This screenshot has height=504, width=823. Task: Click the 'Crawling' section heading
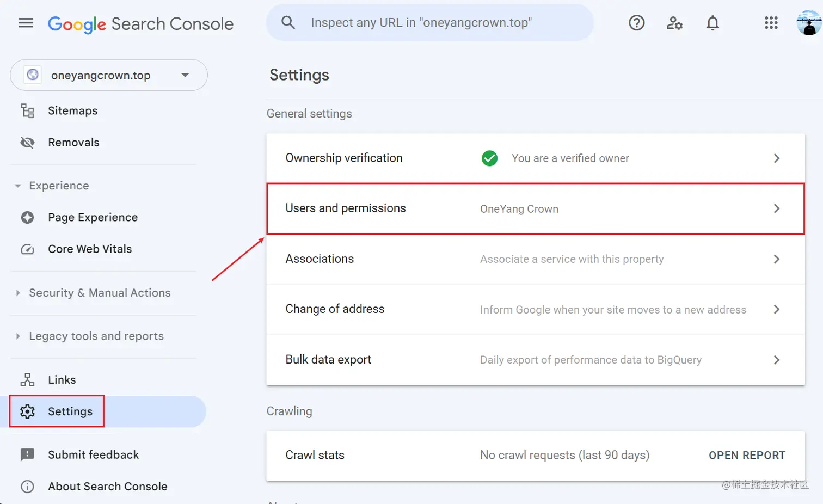pyautogui.click(x=289, y=411)
